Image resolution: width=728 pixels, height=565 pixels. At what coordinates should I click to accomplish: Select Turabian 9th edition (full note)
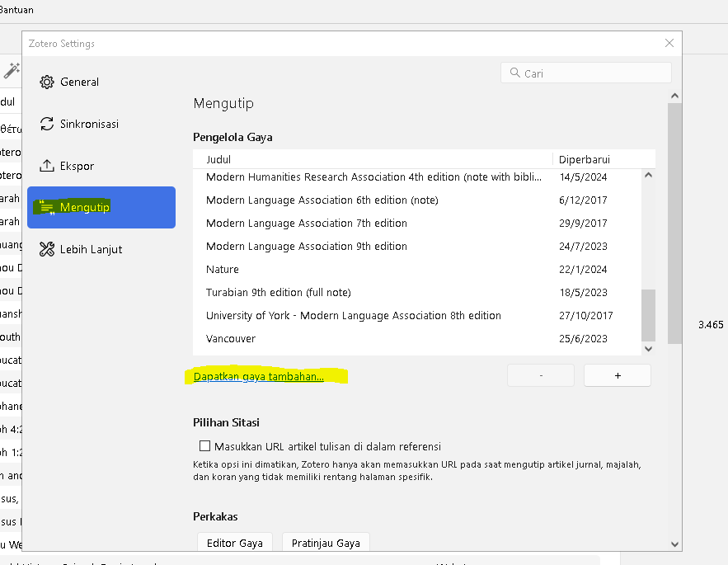417,293
